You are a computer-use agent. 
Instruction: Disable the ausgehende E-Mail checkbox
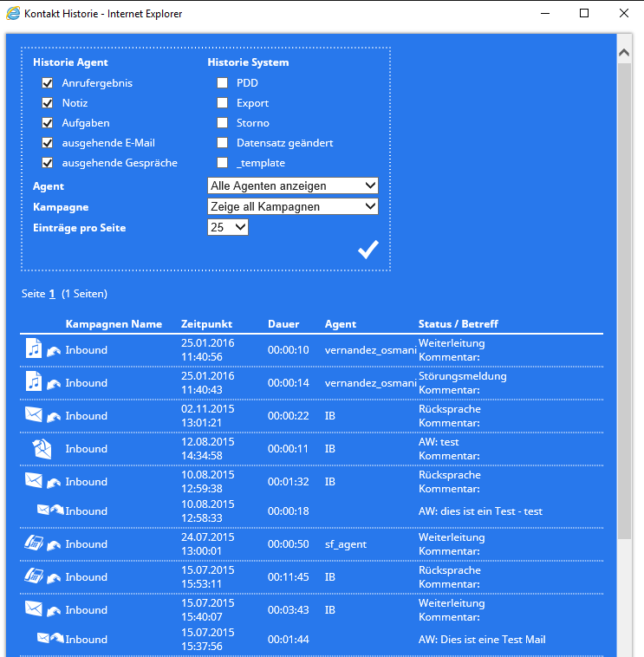[x=48, y=143]
